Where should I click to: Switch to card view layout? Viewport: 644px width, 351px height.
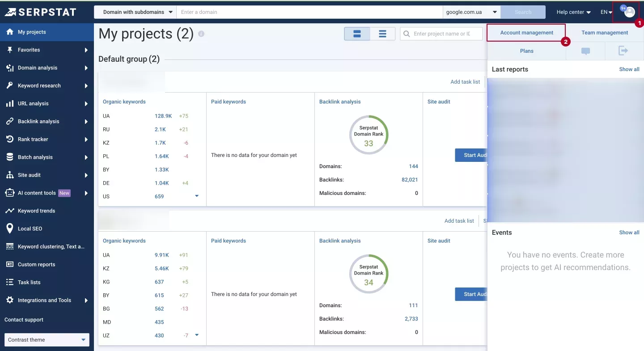(357, 34)
